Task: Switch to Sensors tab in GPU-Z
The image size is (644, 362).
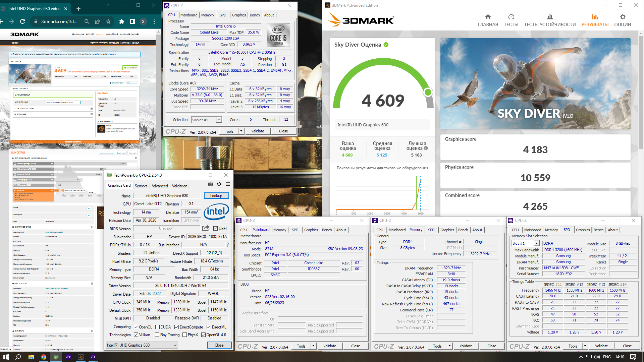Action: (141, 186)
